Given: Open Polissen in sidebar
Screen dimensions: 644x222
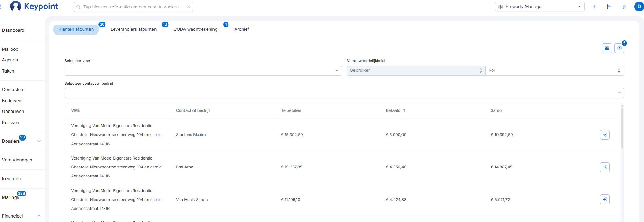Looking at the screenshot, I should [11, 123].
